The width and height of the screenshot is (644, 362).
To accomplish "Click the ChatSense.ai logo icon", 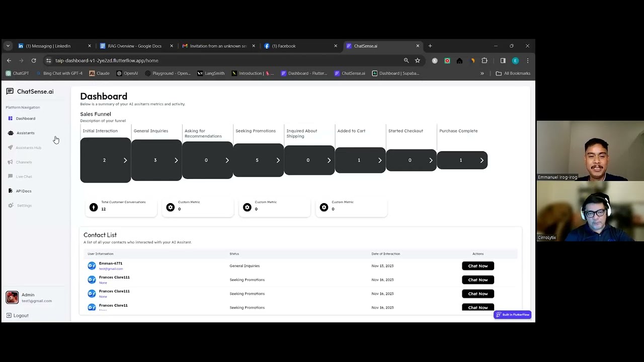I will [x=10, y=92].
